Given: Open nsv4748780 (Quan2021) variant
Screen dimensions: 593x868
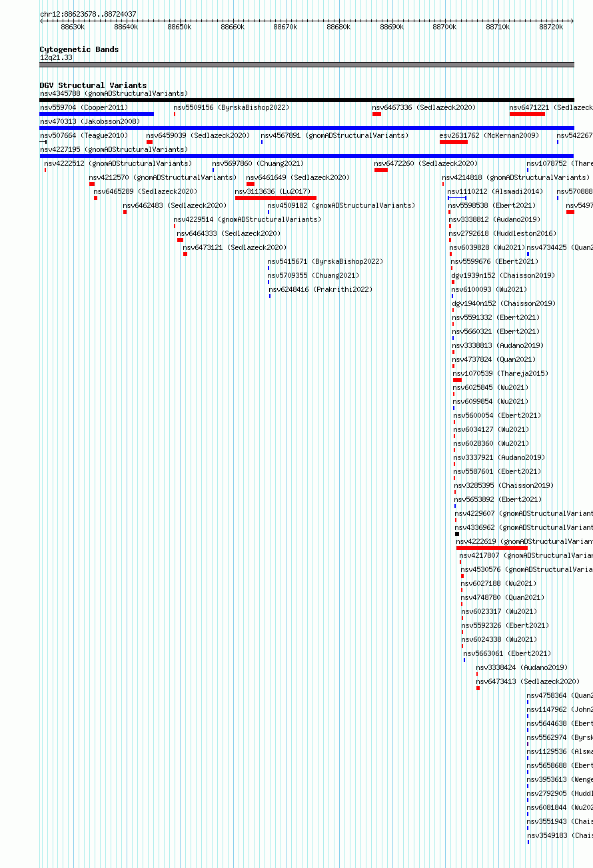Looking at the screenshot, I should pos(502,597).
